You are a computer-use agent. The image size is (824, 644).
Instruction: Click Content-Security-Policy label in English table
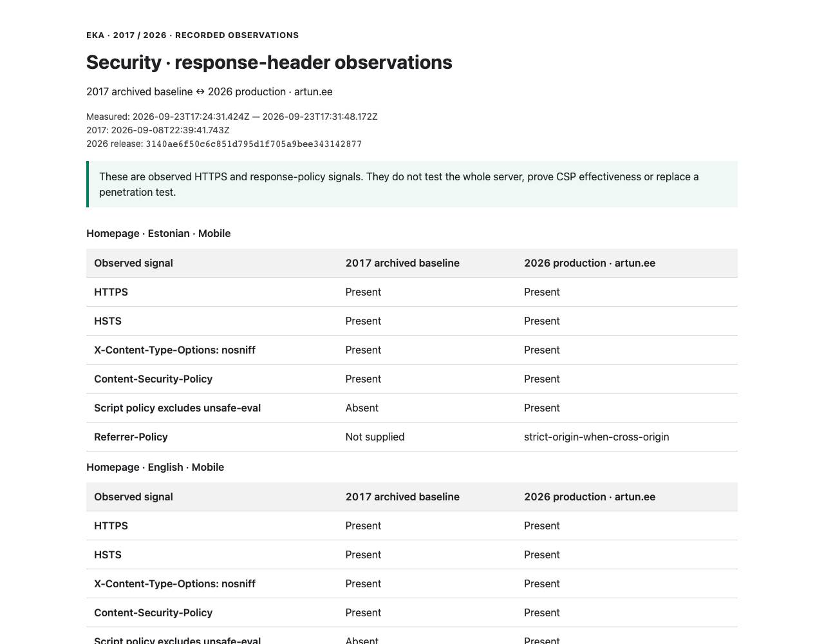coord(153,612)
